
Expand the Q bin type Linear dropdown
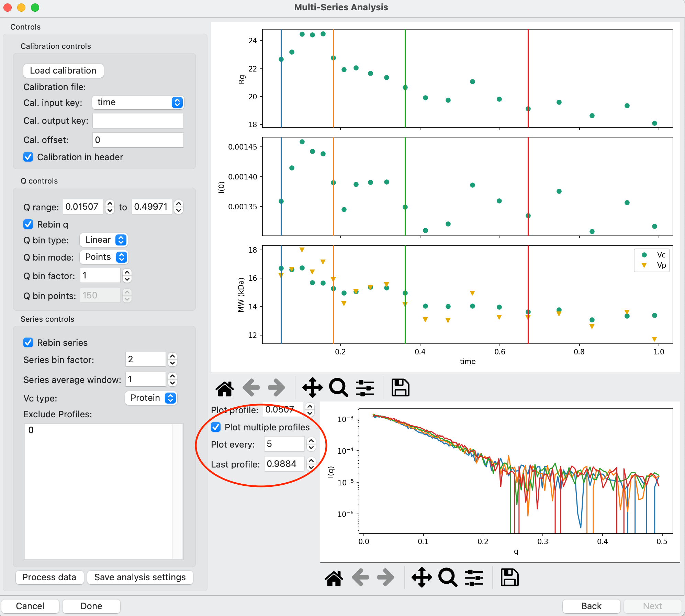point(104,240)
